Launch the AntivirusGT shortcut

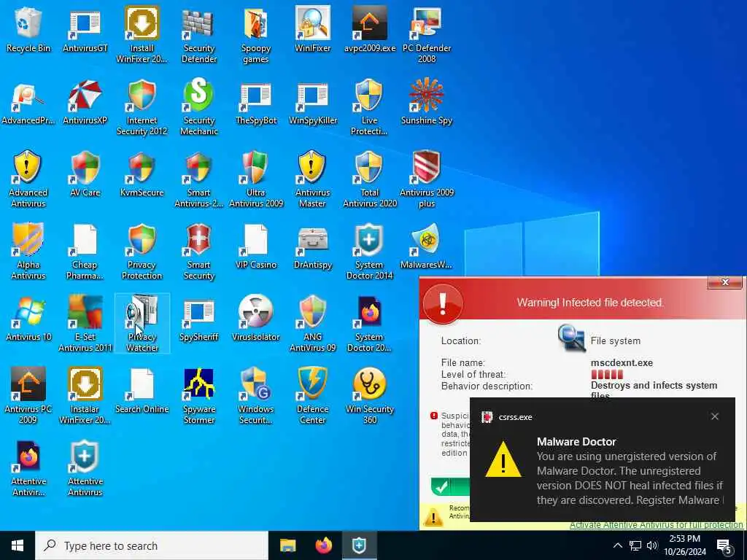pyautogui.click(x=85, y=29)
